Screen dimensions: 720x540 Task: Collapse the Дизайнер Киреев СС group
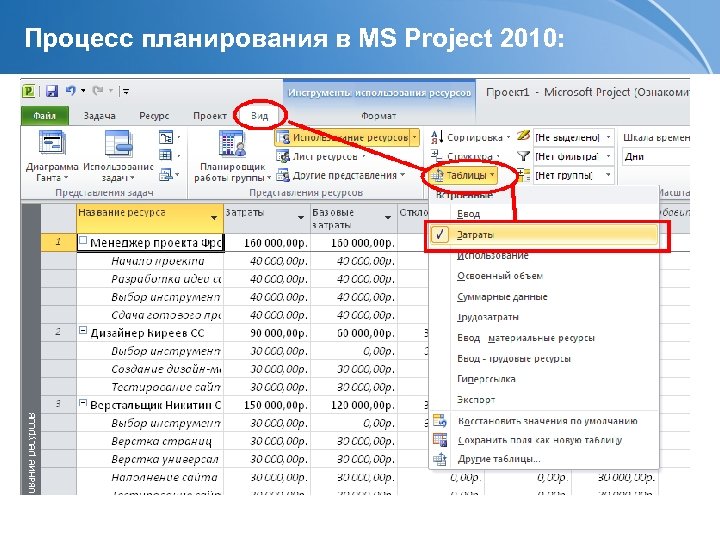pyautogui.click(x=83, y=330)
